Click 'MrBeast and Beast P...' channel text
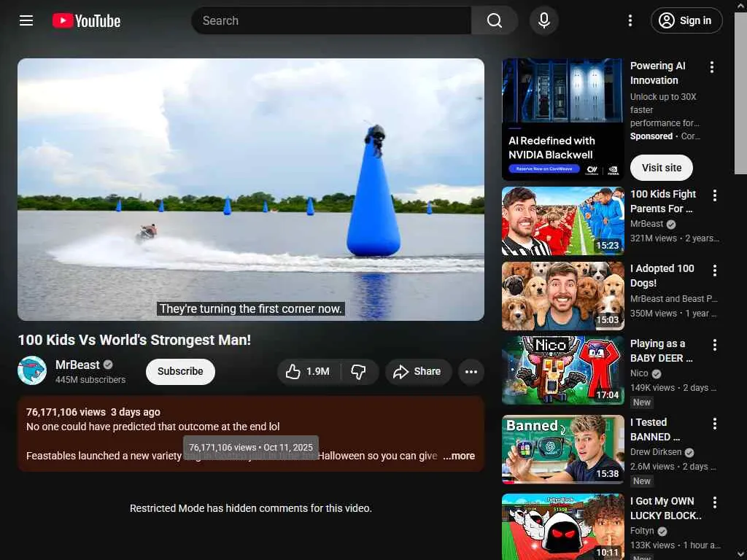 point(673,298)
